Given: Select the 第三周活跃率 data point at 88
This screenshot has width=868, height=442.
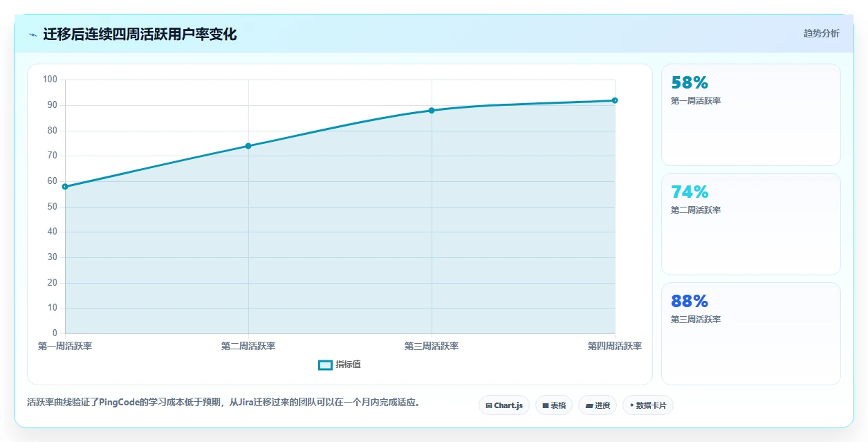Looking at the screenshot, I should click(x=432, y=111).
